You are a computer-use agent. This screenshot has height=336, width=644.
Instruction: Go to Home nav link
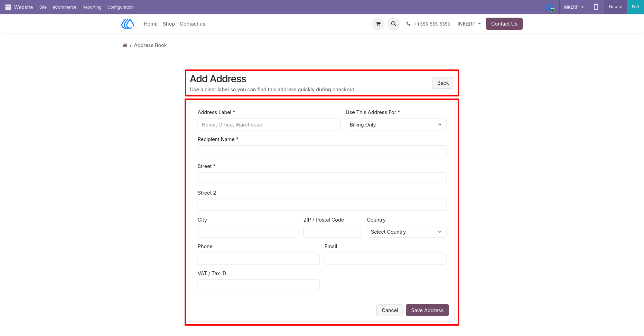point(151,24)
